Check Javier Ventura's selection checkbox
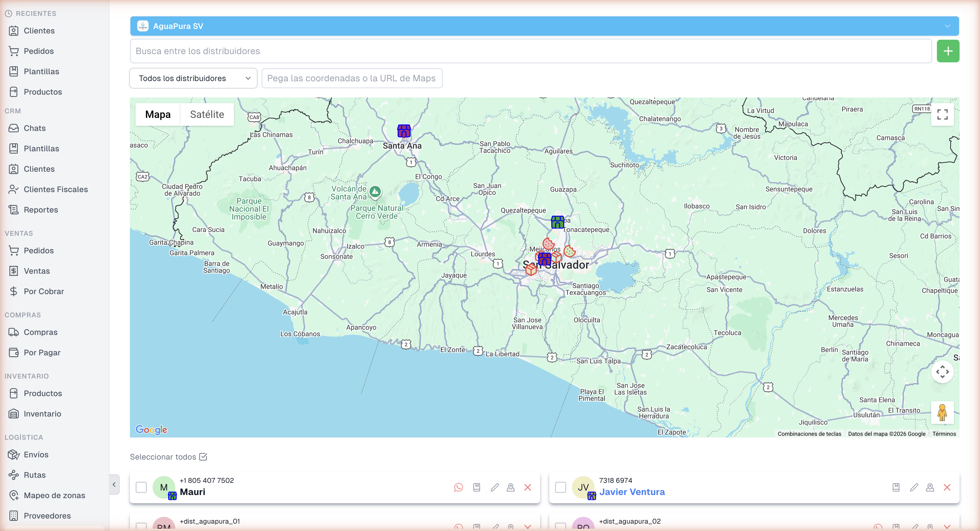 (x=560, y=487)
